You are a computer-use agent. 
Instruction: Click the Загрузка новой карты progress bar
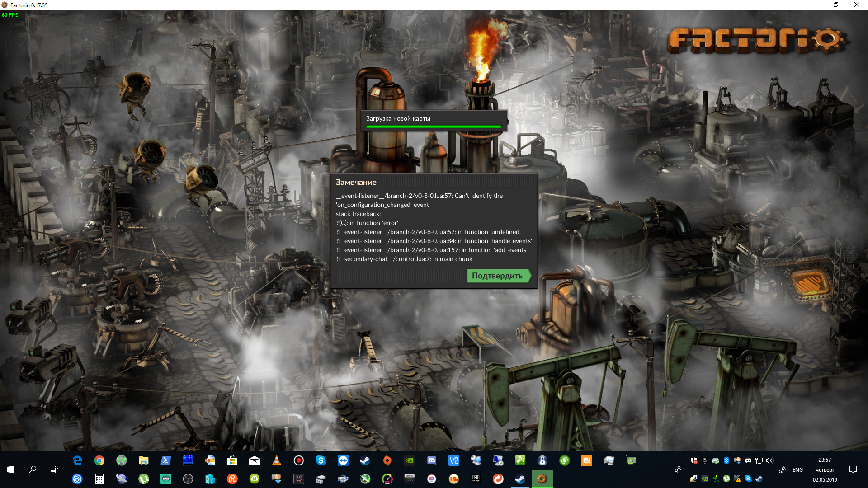[x=434, y=127]
